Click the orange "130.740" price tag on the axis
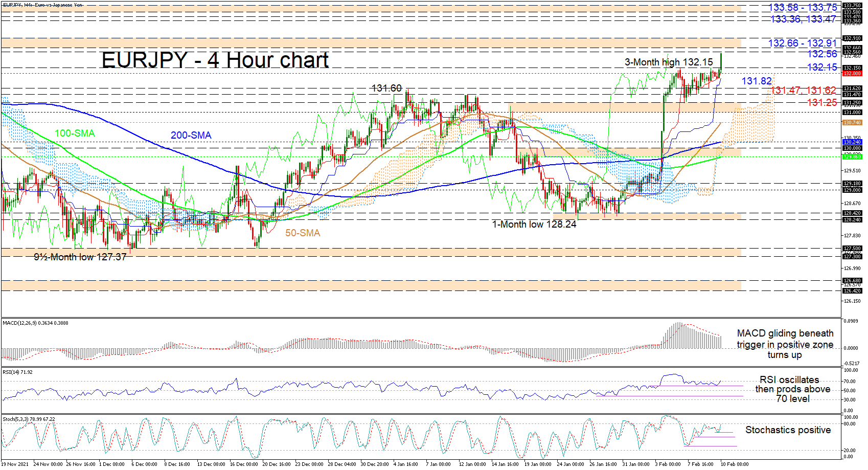This screenshot has width=868, height=470. pyautogui.click(x=852, y=123)
